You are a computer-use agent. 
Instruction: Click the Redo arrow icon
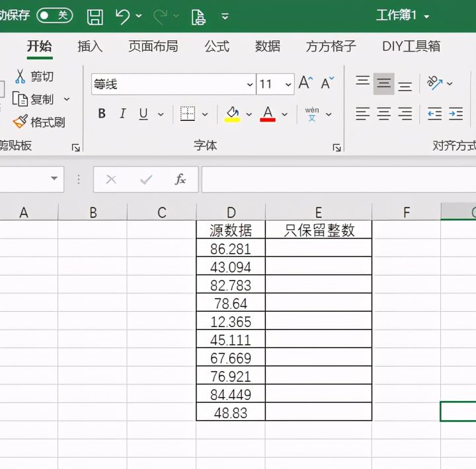160,17
